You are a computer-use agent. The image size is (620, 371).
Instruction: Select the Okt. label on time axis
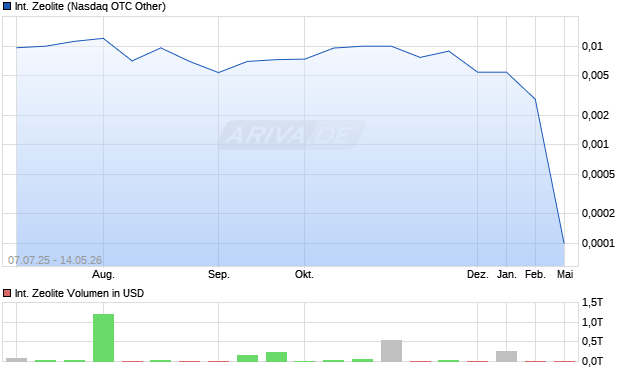pyautogui.click(x=304, y=274)
